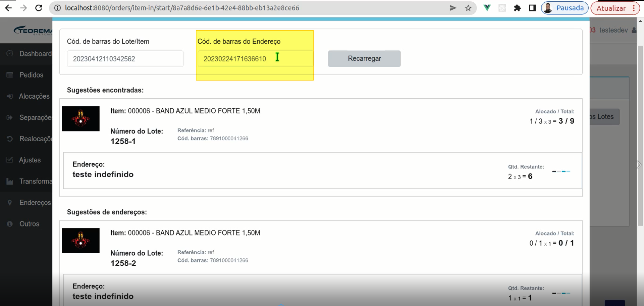Click the Realocações undo icon
This screenshot has width=644, height=306.
10,139
